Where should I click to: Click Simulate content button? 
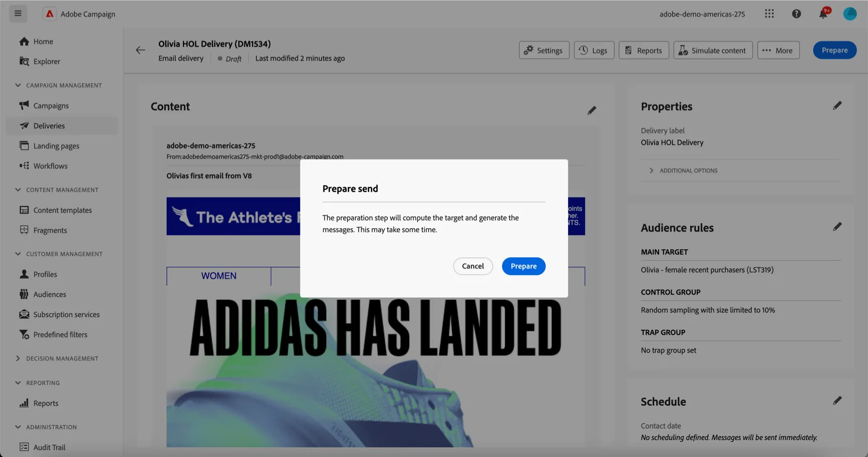click(x=713, y=50)
